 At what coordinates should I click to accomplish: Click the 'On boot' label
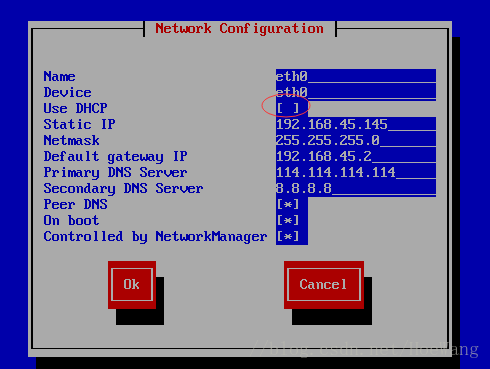pyautogui.click(x=71, y=220)
